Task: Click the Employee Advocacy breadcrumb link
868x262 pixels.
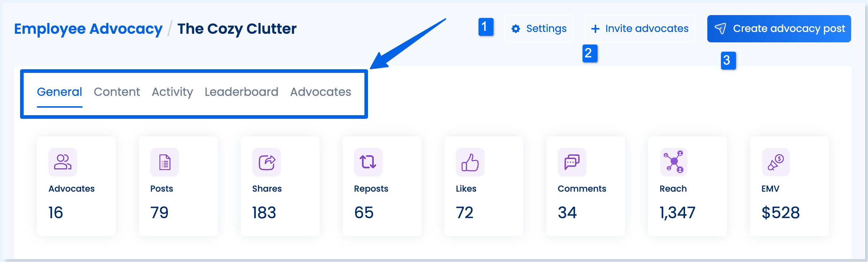Action: tap(88, 28)
